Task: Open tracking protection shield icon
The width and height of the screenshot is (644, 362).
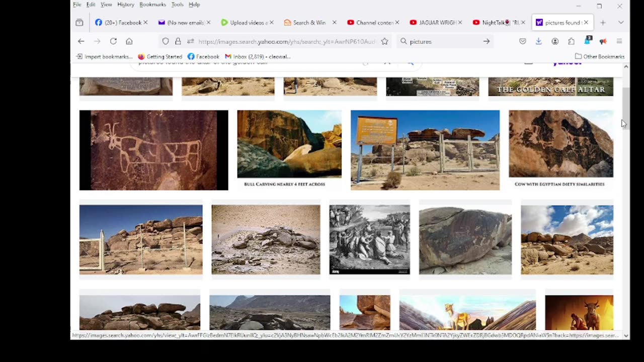Action: point(166,41)
